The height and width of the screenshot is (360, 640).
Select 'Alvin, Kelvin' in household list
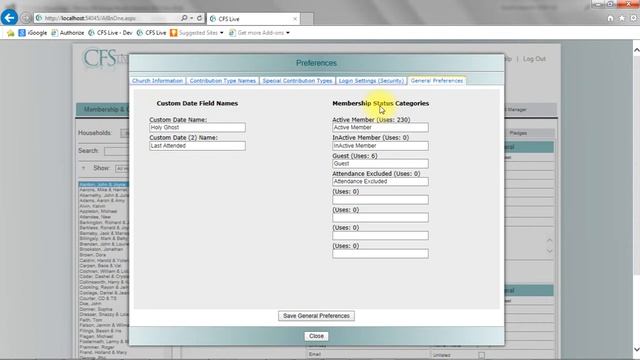pos(92,206)
